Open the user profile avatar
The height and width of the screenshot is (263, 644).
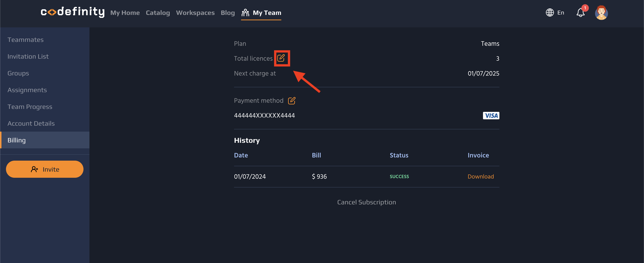coord(602,12)
